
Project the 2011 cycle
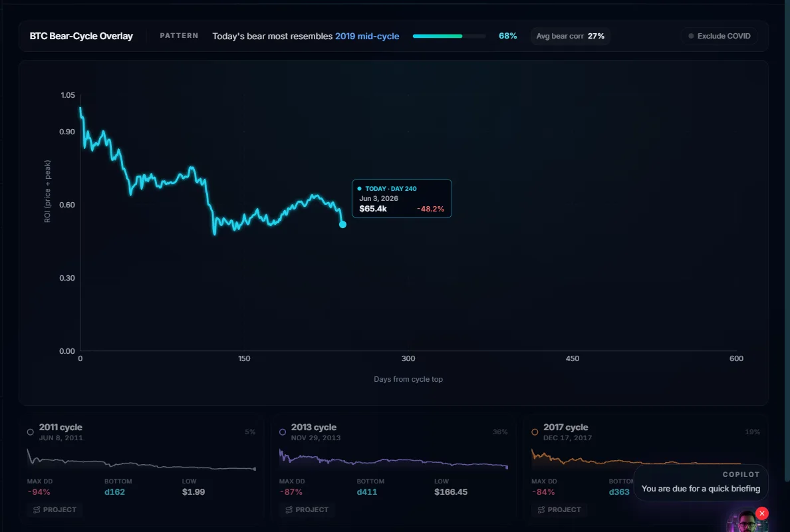pos(55,510)
